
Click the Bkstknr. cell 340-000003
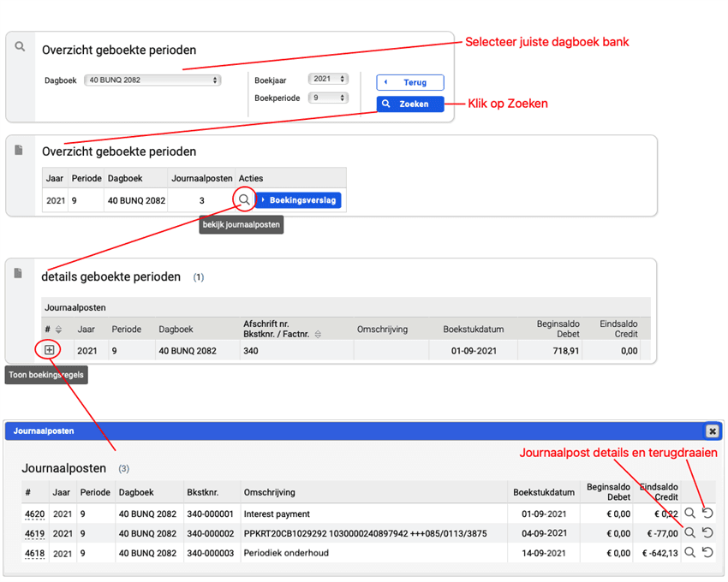pyautogui.click(x=212, y=553)
